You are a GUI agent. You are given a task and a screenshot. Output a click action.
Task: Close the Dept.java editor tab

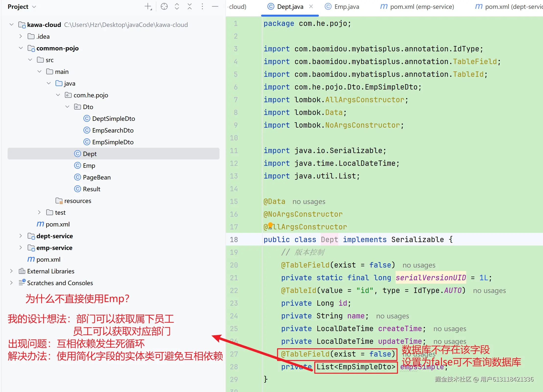click(x=311, y=7)
